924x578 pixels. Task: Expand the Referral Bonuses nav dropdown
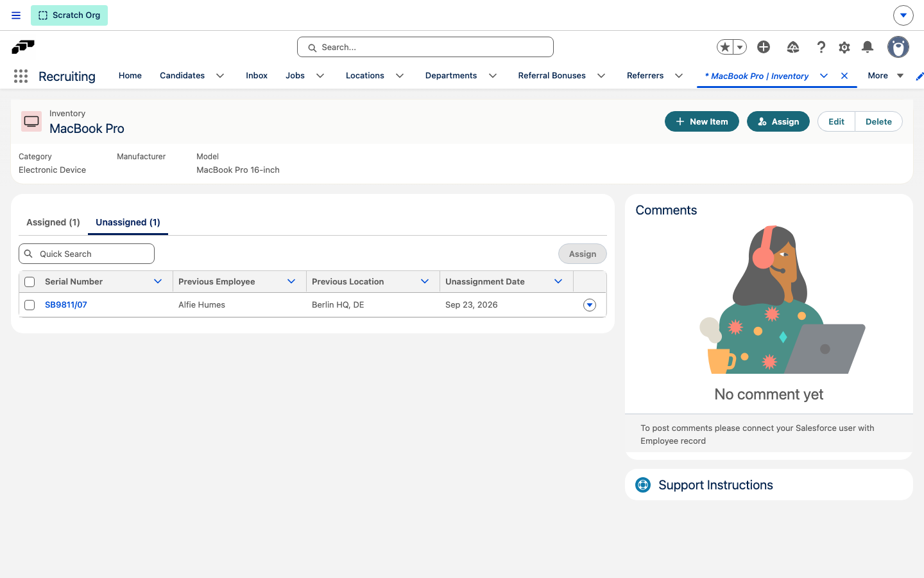601,76
